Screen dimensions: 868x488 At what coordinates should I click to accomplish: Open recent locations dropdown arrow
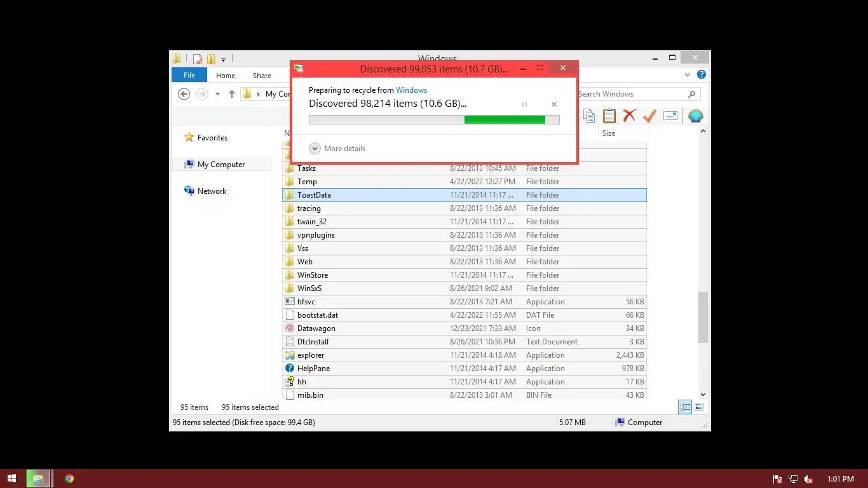coord(217,94)
